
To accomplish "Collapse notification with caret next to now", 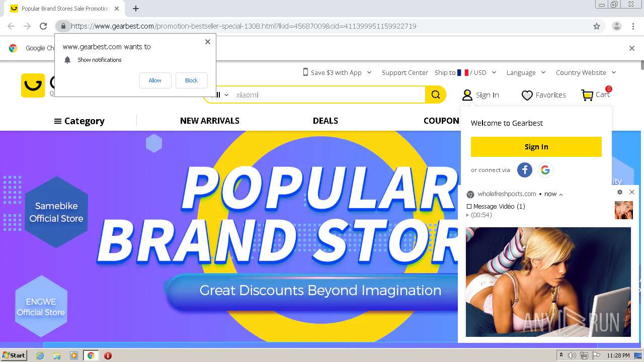I will 561,194.
